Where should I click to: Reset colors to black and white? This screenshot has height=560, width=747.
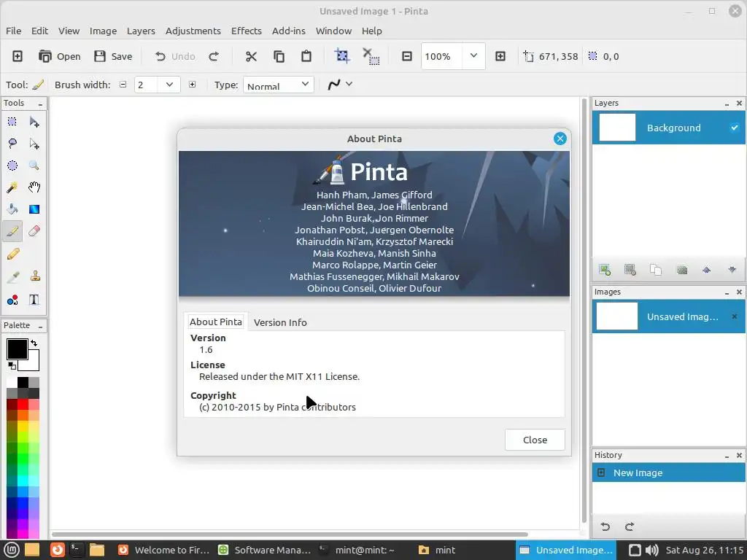(12, 366)
